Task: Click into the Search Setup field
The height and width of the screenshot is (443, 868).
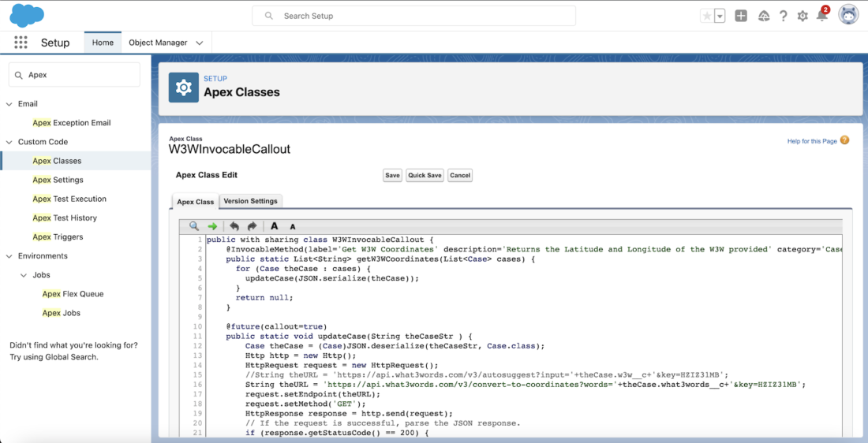Action: coord(413,16)
